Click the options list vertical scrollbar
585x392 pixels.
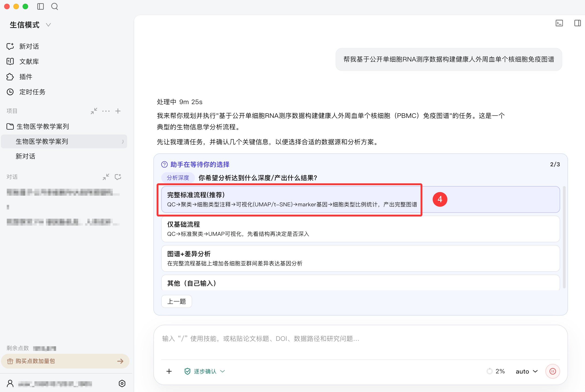coord(564,237)
